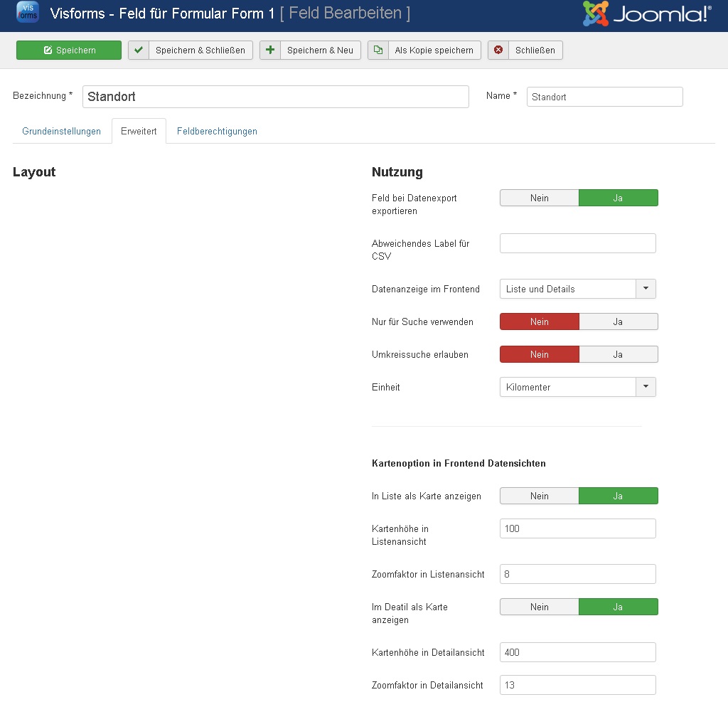Screen dimensions: 728x702
Task: Click inside the Abweichendes Label für CSV field
Action: (577, 243)
